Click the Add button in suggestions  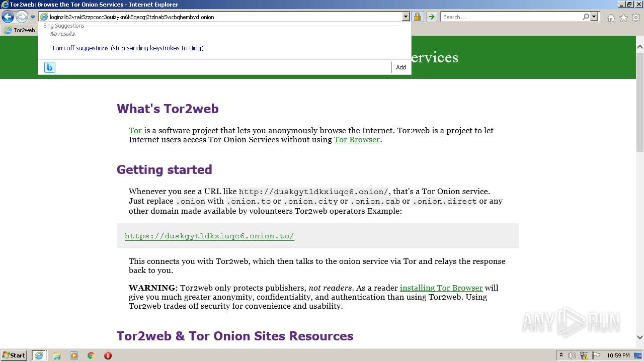tap(401, 67)
